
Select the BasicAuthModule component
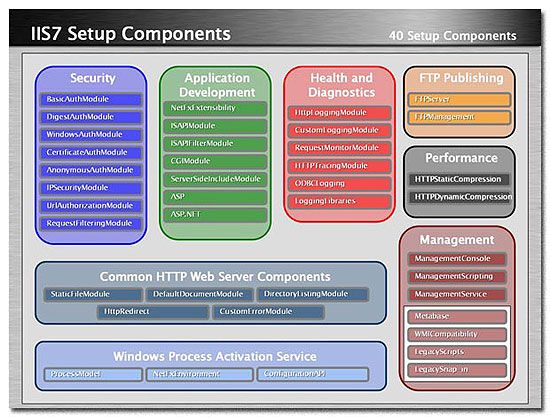91,99
